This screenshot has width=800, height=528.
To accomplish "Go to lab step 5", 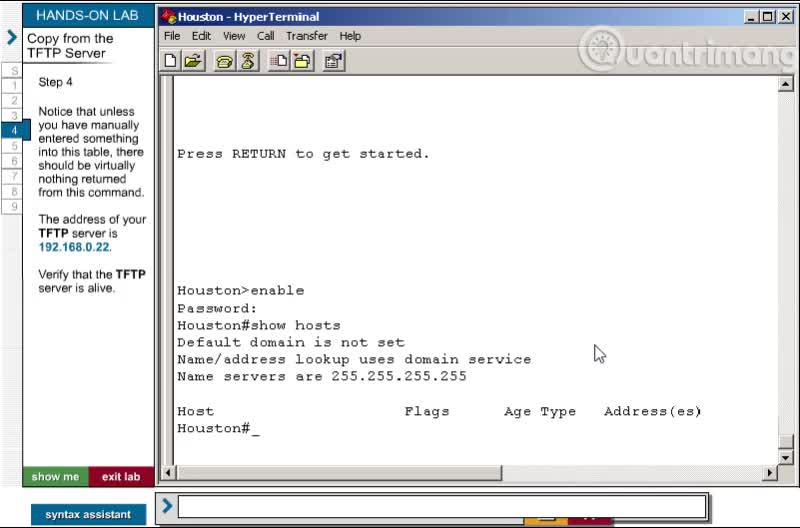I will pyautogui.click(x=12, y=146).
